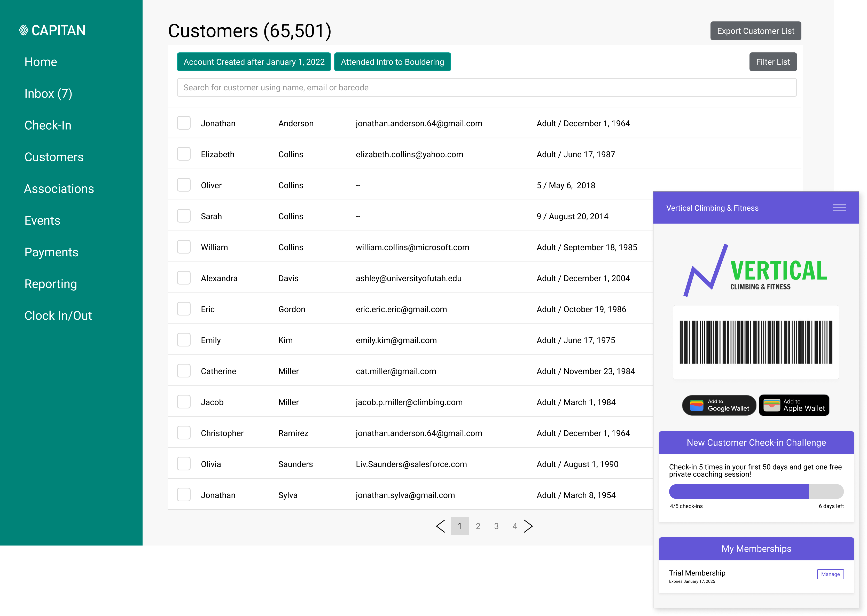Click the Capitan logo icon
The height and width of the screenshot is (616, 867).
point(24,30)
